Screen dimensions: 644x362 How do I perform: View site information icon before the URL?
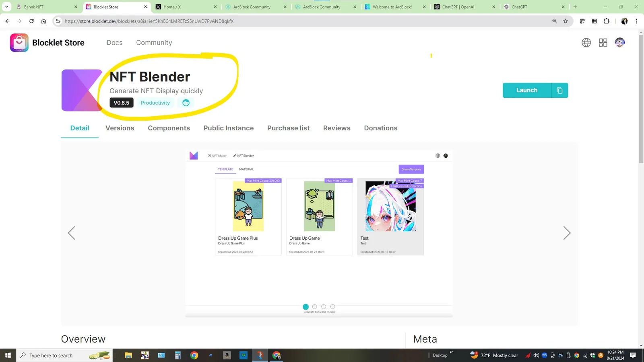click(58, 21)
